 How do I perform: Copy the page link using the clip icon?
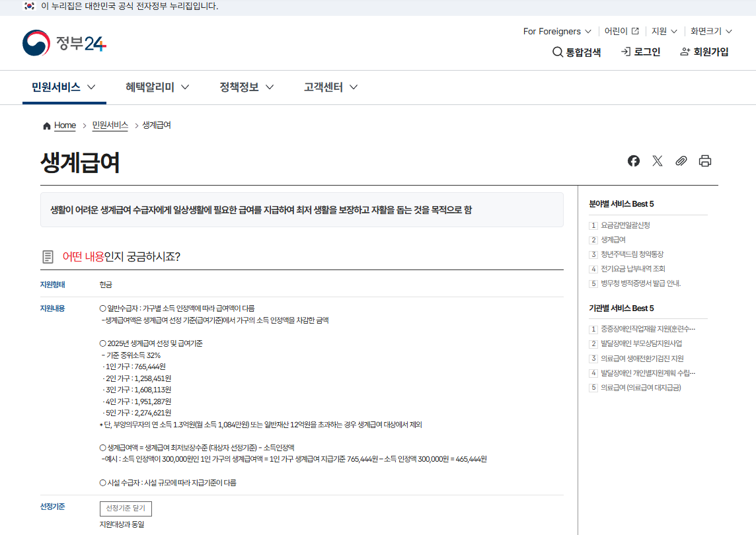pos(681,160)
